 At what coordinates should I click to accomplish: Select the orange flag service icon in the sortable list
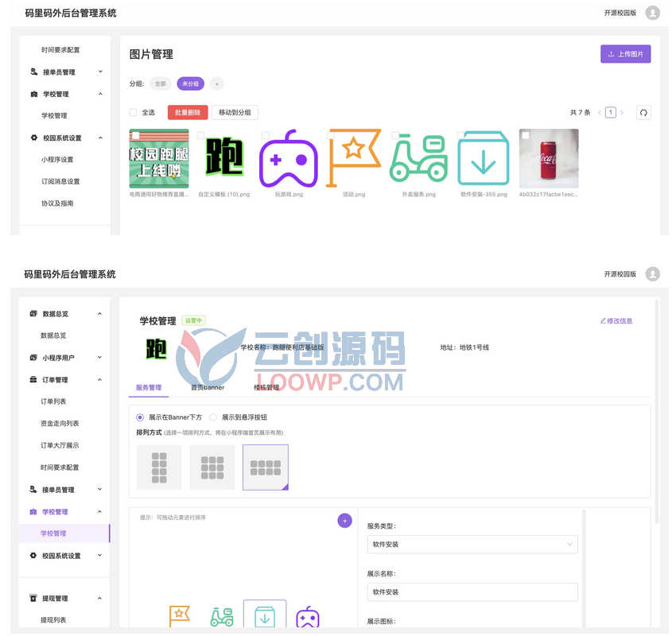click(x=179, y=616)
